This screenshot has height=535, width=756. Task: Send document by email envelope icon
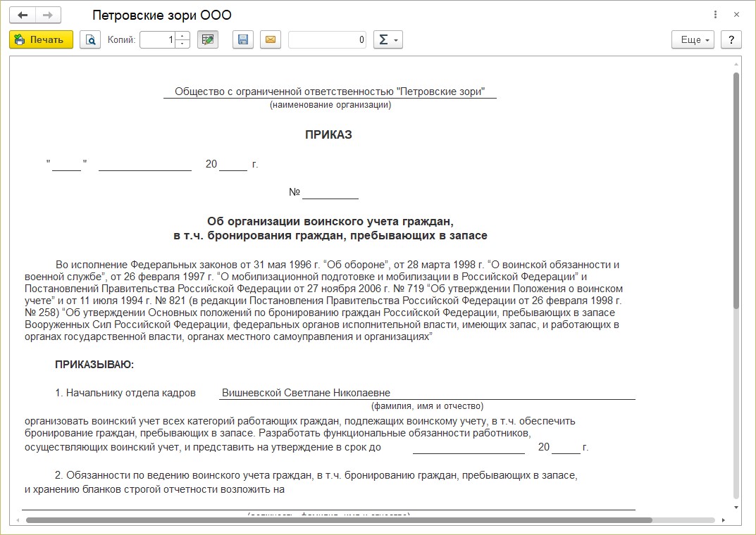(271, 39)
